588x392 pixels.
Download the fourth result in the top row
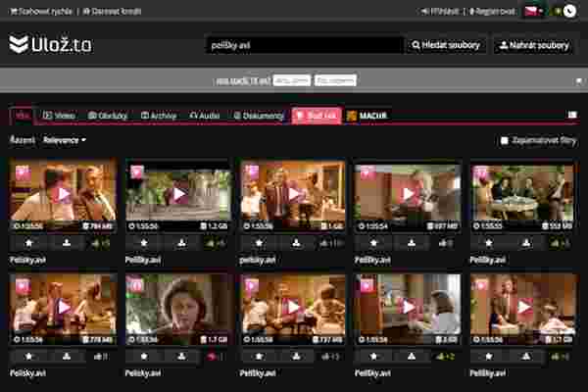[412, 243]
